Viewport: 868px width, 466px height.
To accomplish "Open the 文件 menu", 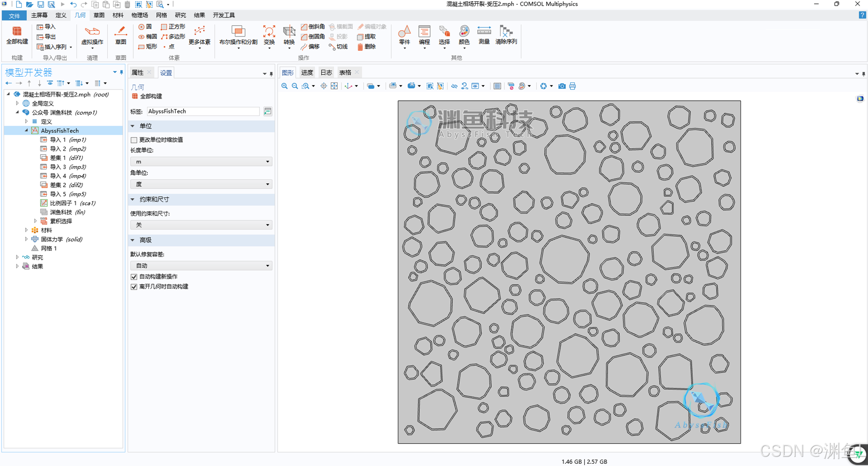I will pos(14,16).
